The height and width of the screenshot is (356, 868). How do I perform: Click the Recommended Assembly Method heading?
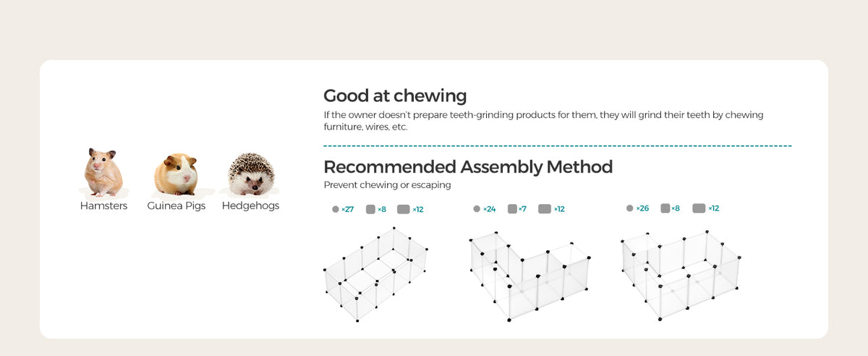[x=468, y=166]
